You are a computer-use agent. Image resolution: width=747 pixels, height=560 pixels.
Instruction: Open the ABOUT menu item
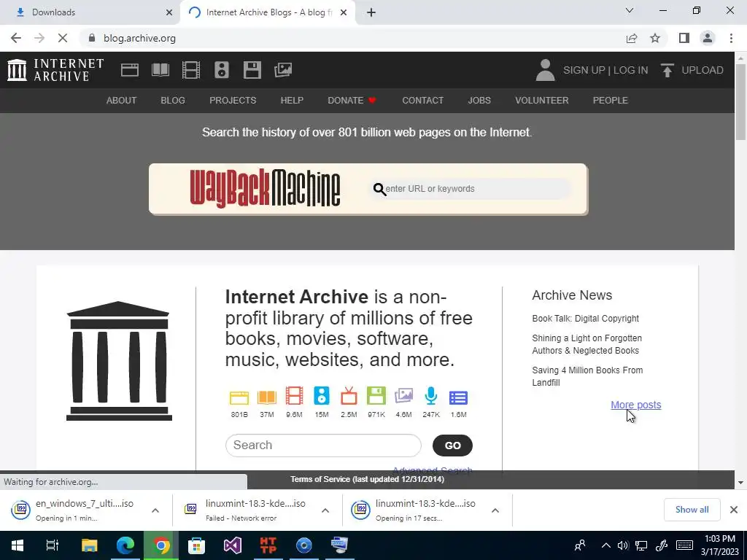(x=122, y=101)
